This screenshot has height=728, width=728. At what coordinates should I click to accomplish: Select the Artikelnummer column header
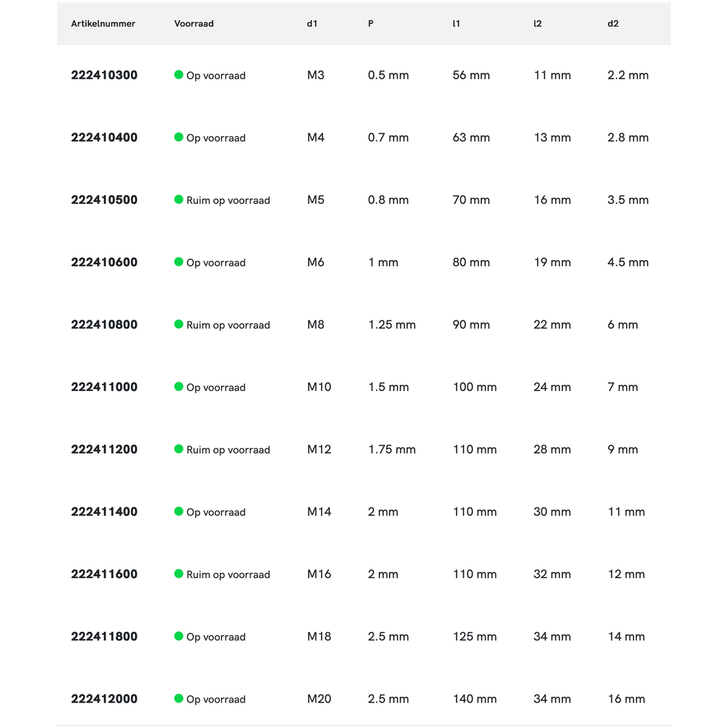pyautogui.click(x=103, y=24)
